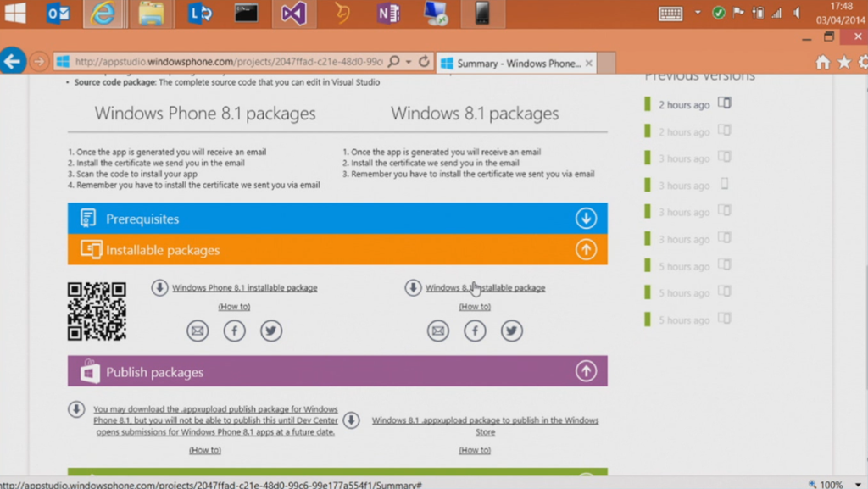Click Windows Phone 8.1 package download arrow icon
Screen dimensions: 868x489
tap(159, 287)
